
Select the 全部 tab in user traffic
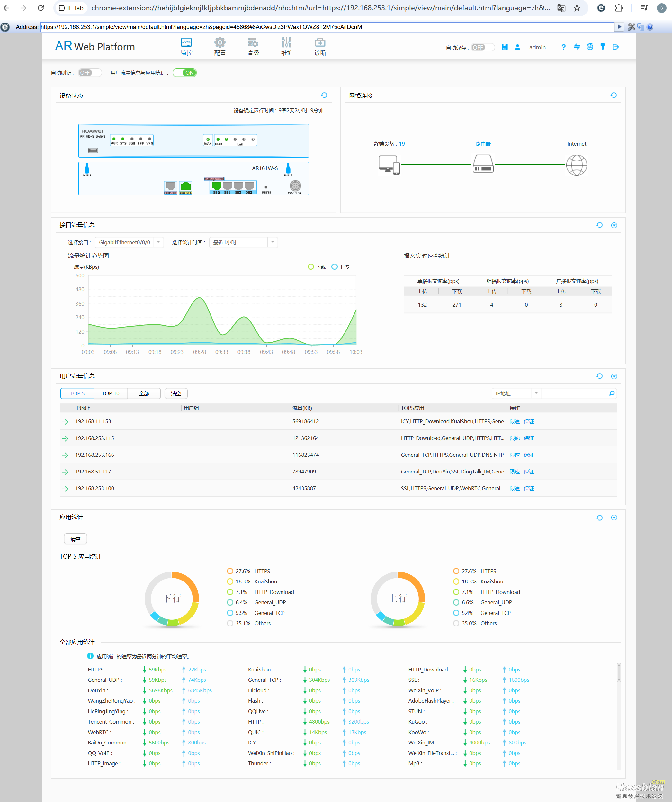144,393
